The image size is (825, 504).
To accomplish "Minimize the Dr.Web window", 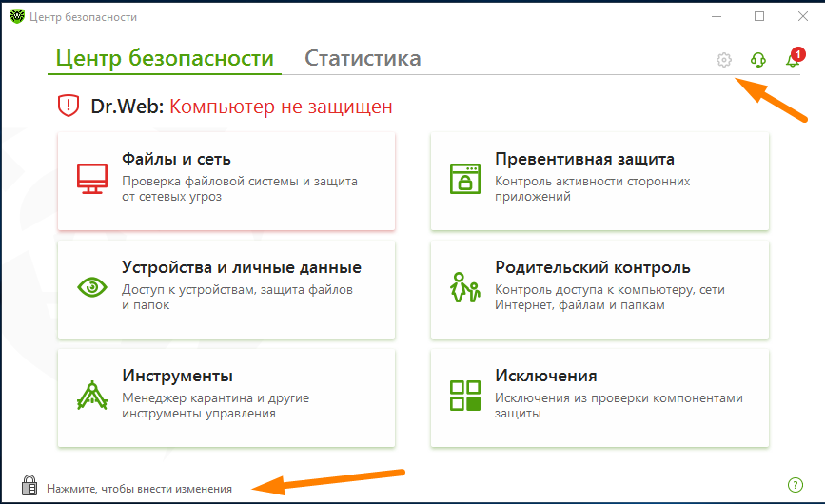I will click(x=717, y=16).
